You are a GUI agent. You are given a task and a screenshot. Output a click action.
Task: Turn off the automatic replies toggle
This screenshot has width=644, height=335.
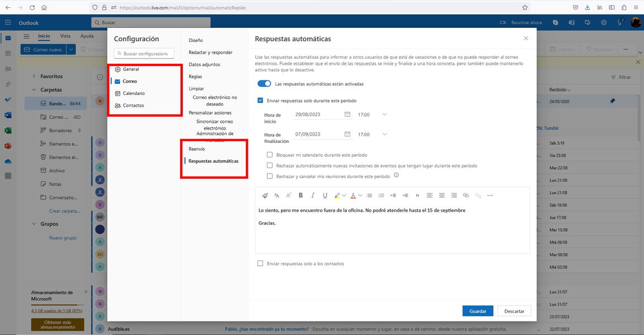(264, 84)
